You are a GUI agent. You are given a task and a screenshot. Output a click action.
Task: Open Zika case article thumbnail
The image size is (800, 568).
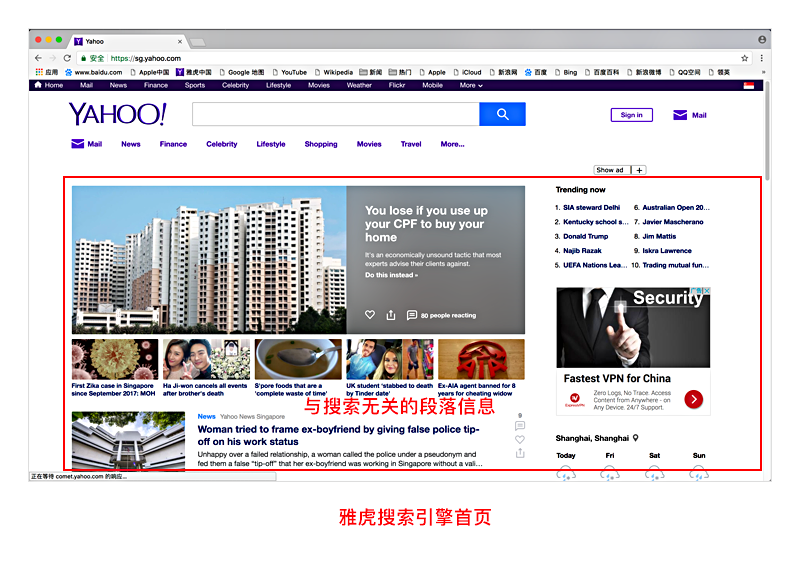coord(115,359)
